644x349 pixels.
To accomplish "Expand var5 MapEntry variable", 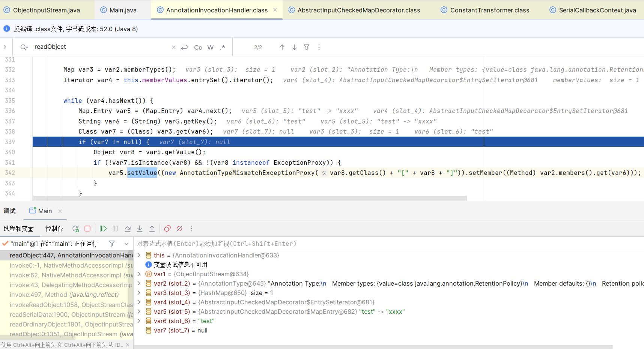I will [139, 311].
